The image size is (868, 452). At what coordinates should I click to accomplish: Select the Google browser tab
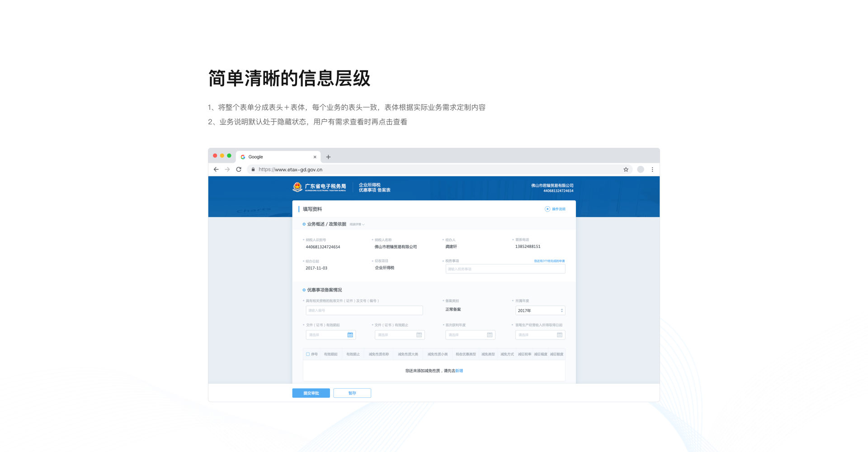(x=278, y=157)
